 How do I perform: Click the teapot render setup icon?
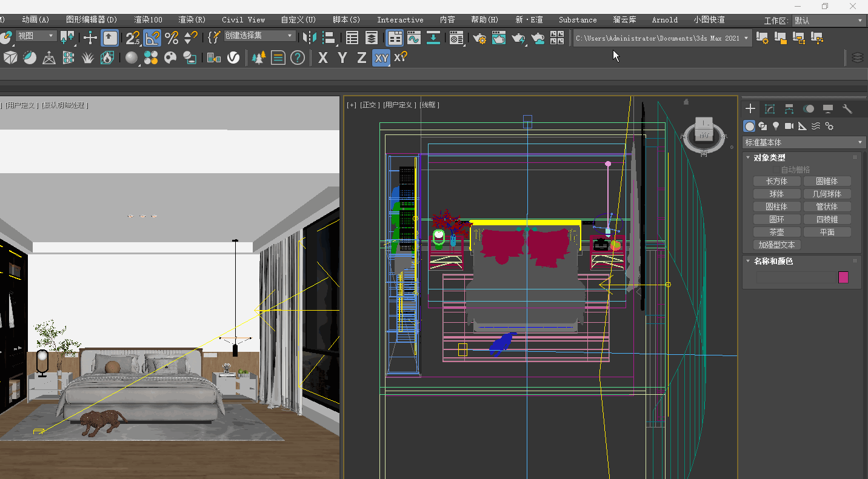pos(479,38)
